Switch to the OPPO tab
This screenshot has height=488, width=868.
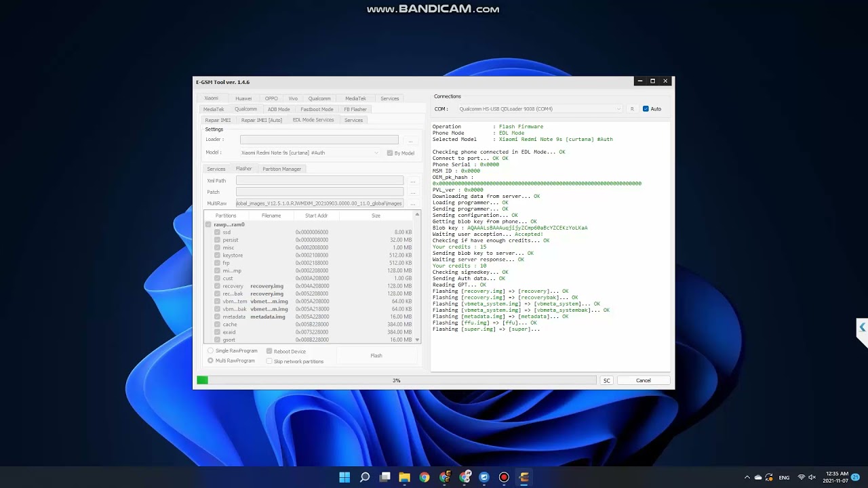click(x=271, y=98)
